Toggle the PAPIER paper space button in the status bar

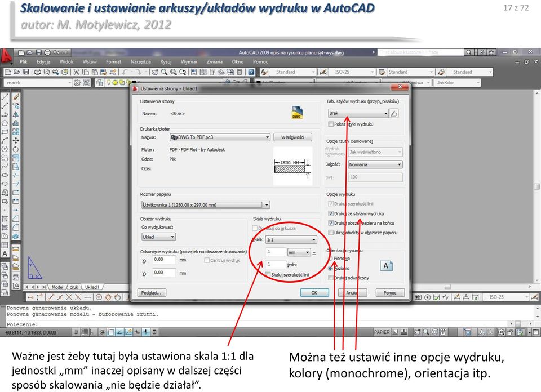[x=382, y=332]
